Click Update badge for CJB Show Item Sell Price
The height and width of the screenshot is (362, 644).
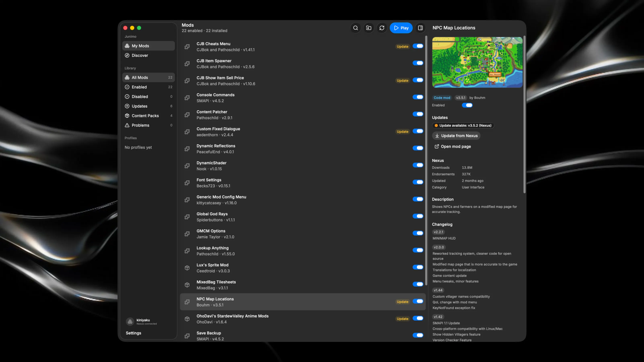tap(402, 80)
